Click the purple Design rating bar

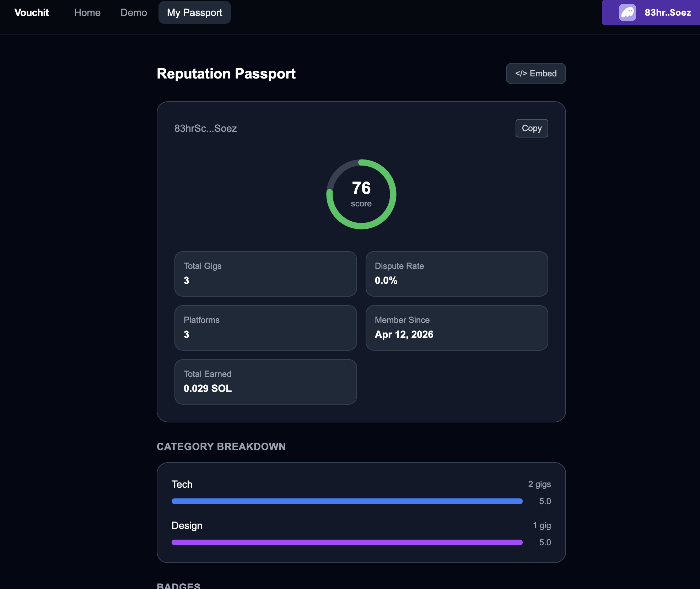(x=347, y=542)
